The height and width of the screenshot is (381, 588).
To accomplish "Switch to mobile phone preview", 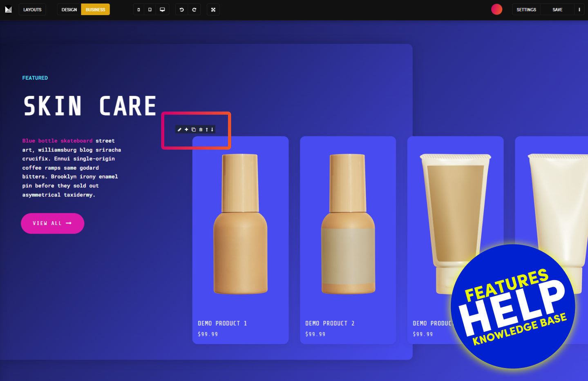I will [x=139, y=9].
